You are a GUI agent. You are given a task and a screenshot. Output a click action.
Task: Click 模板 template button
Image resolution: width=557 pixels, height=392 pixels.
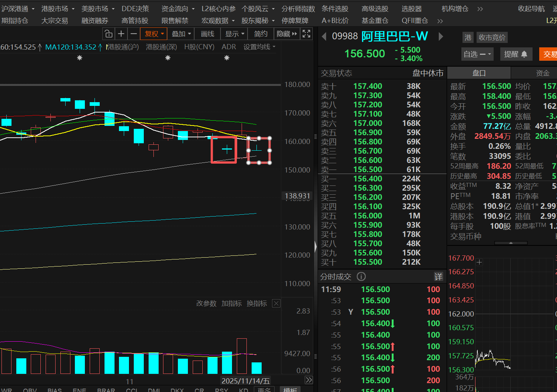click(x=290, y=390)
